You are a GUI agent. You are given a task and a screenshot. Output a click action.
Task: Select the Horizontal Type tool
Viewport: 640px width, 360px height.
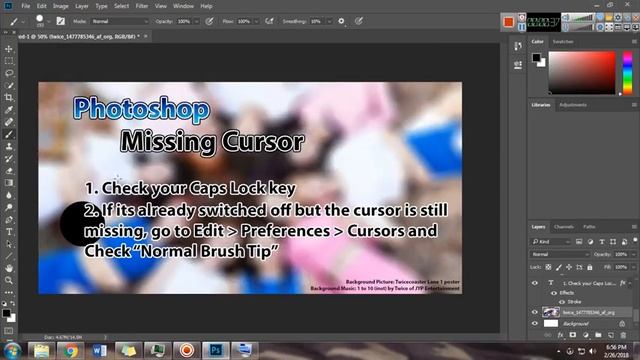coord(9,232)
